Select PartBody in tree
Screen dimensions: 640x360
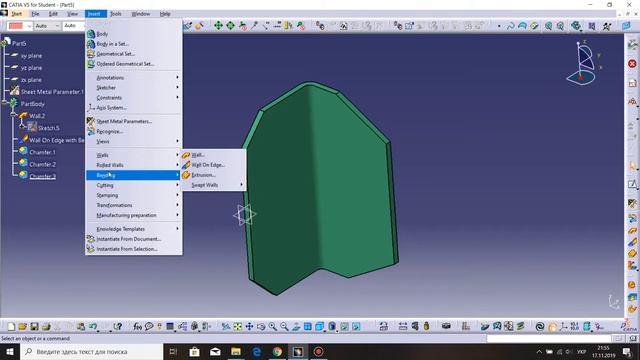coord(33,104)
